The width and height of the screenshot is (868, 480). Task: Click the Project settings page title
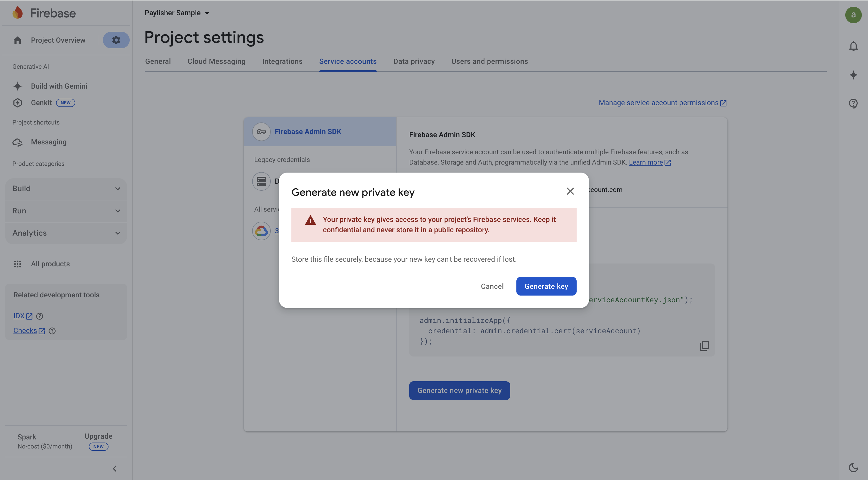point(204,37)
